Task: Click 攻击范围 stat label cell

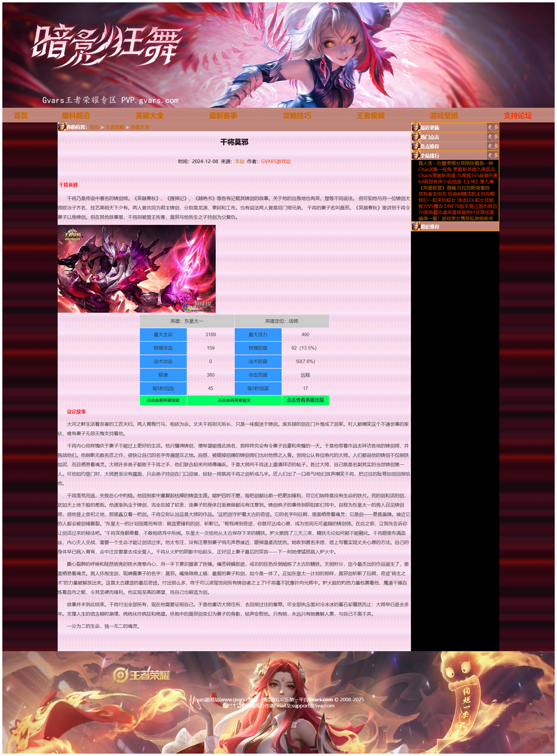Action: tap(258, 375)
